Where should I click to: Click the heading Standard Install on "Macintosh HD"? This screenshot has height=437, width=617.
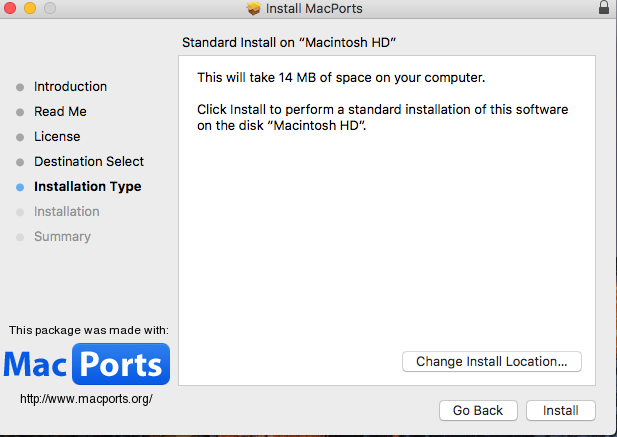289,42
